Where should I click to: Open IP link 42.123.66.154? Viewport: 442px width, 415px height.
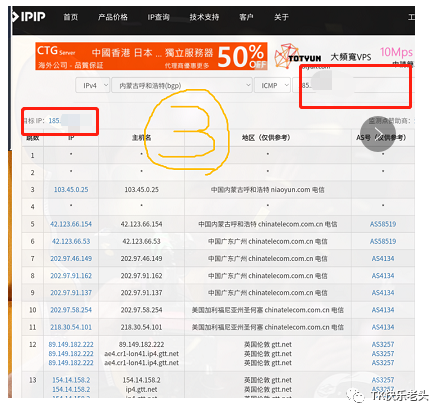pyautogui.click(x=71, y=224)
